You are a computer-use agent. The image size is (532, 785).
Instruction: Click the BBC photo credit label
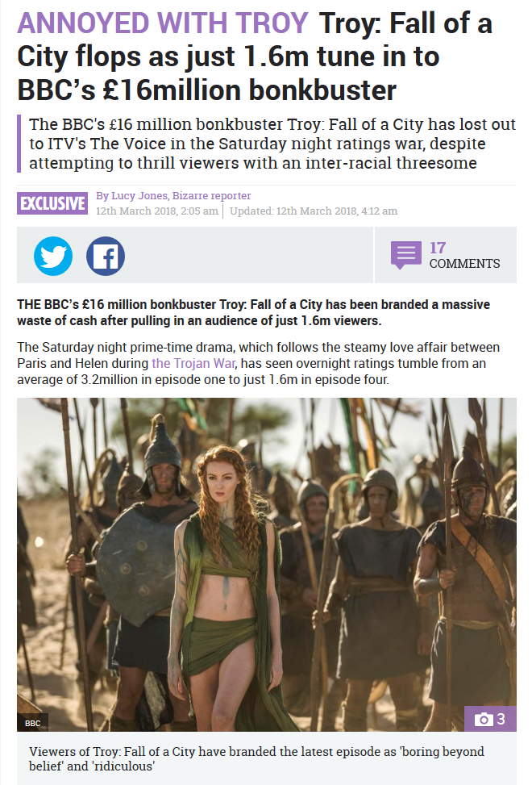tap(32, 723)
